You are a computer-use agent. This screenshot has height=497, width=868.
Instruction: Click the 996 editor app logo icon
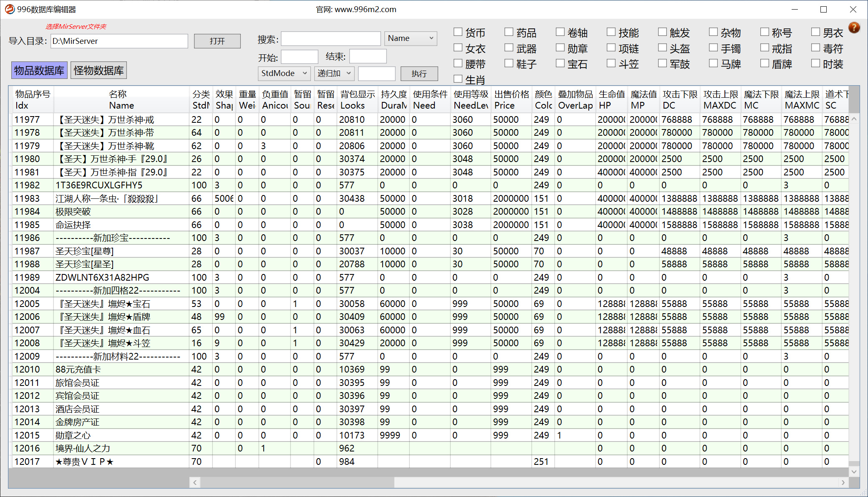click(x=10, y=9)
